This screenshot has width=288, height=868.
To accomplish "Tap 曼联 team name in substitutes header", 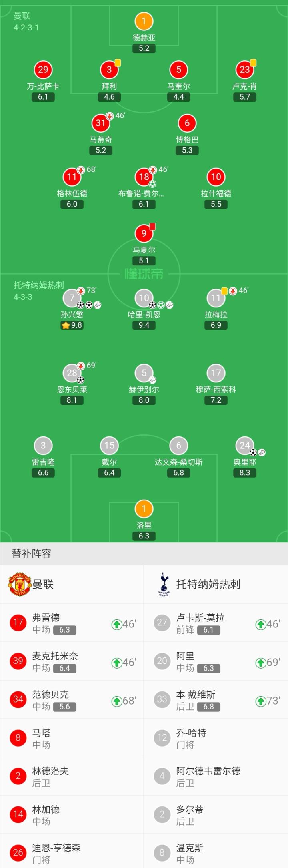I will 43,585.
